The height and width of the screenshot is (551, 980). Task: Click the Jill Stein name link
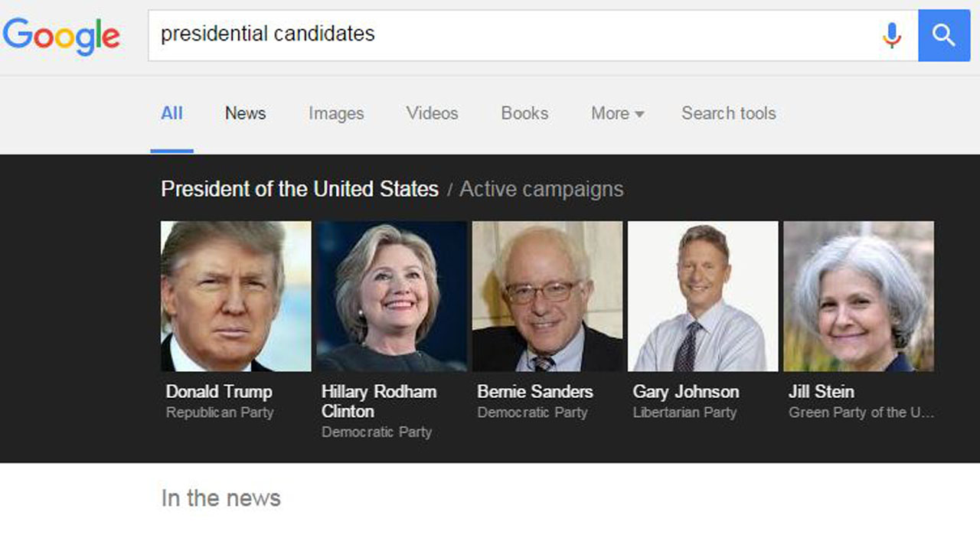(821, 392)
